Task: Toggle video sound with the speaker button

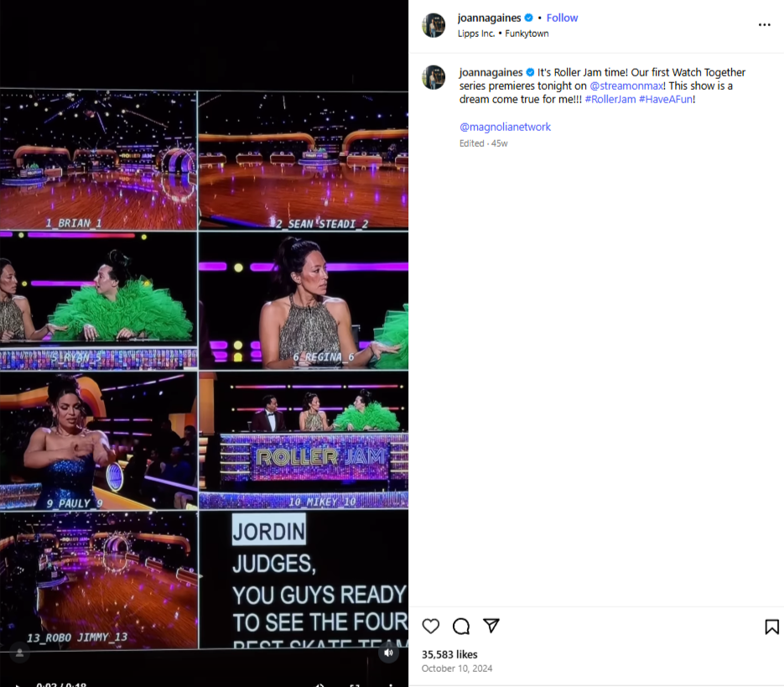Action: coord(388,653)
